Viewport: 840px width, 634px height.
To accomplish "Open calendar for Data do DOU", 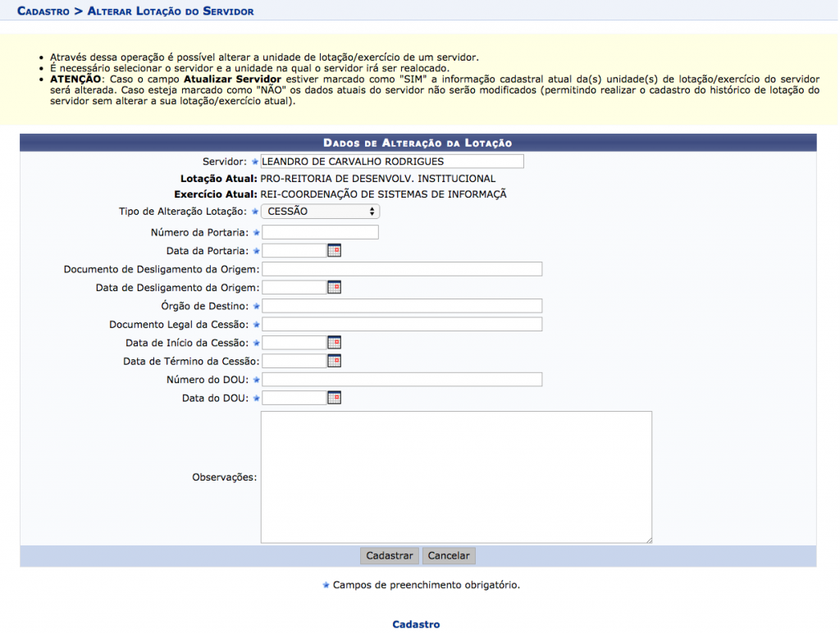I will [x=334, y=398].
